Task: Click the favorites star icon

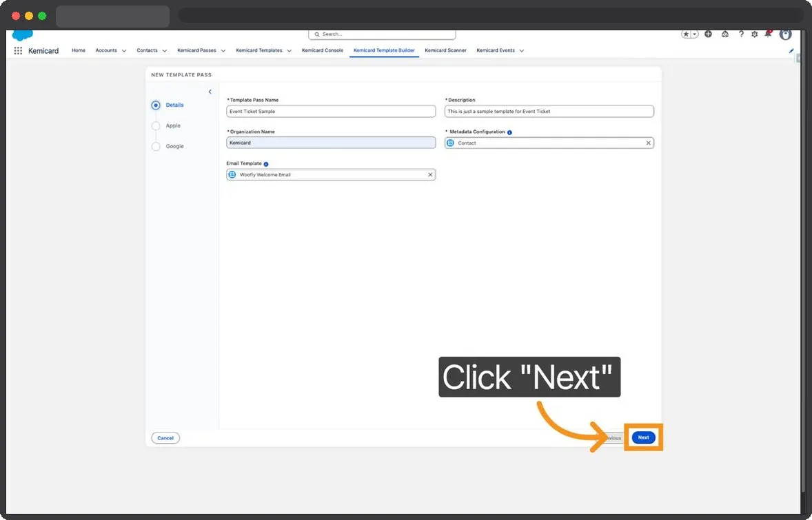Action: [686, 34]
